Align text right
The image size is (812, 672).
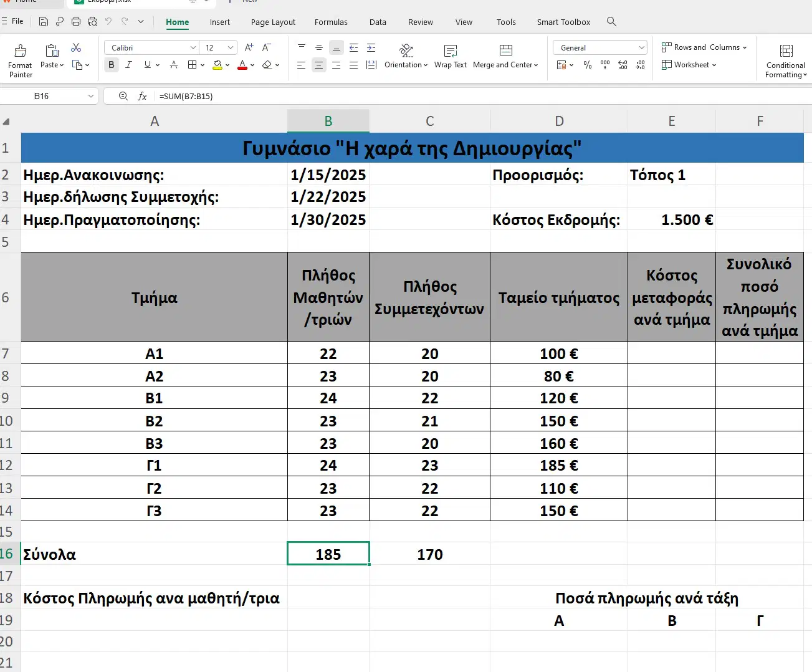coord(336,65)
